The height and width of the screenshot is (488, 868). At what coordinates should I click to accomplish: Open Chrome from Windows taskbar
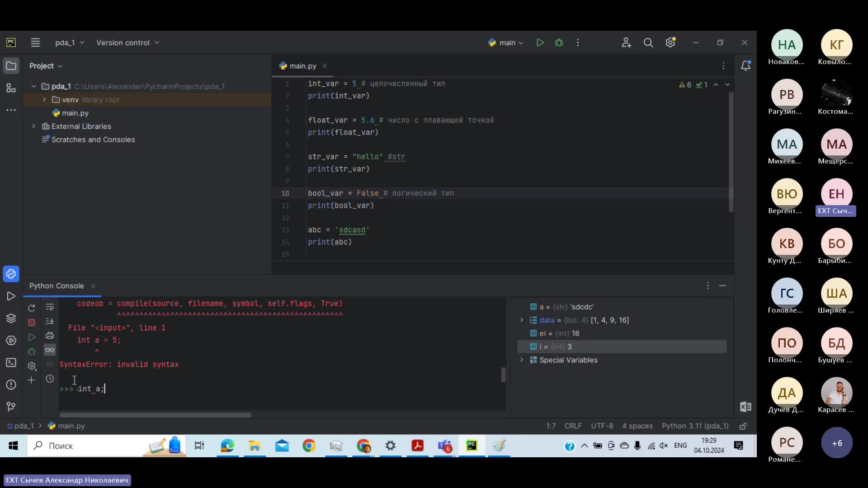309,446
